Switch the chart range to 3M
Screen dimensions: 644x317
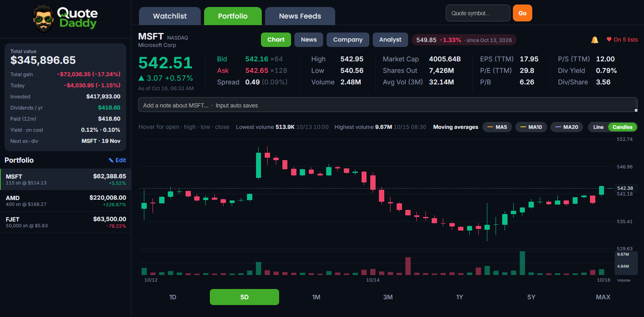click(x=388, y=297)
